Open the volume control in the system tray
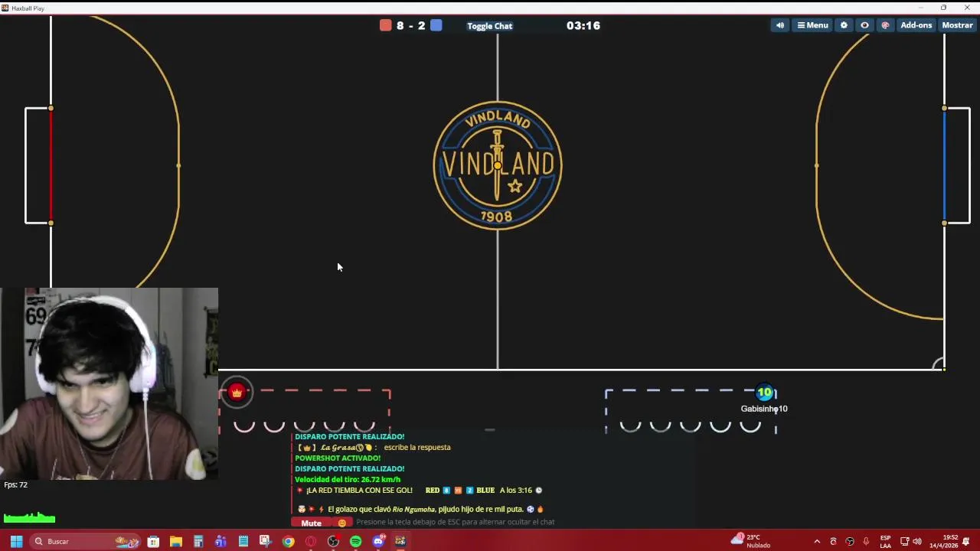Image resolution: width=980 pixels, height=551 pixels. [917, 541]
